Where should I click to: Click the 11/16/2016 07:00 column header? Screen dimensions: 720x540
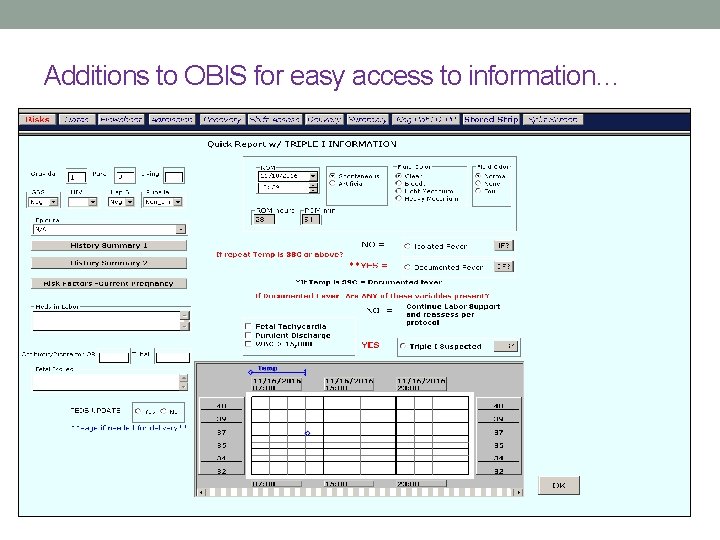[277, 384]
